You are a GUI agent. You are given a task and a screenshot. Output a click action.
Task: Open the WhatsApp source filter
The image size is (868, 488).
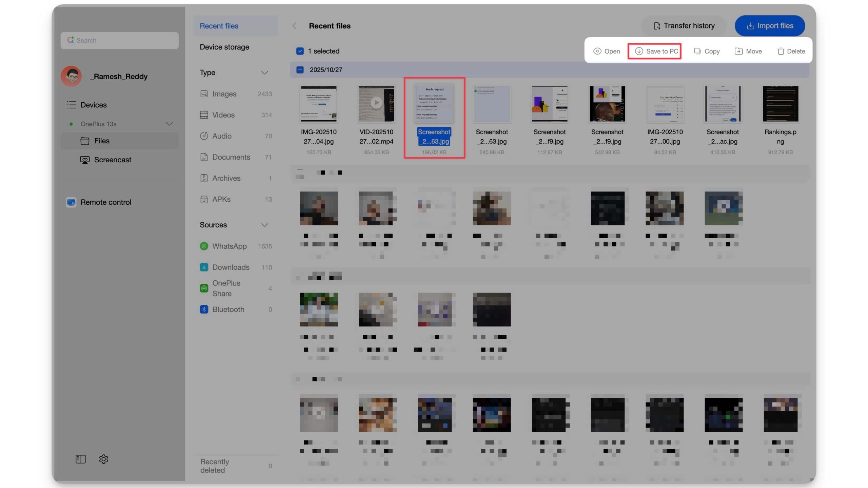[229, 246]
